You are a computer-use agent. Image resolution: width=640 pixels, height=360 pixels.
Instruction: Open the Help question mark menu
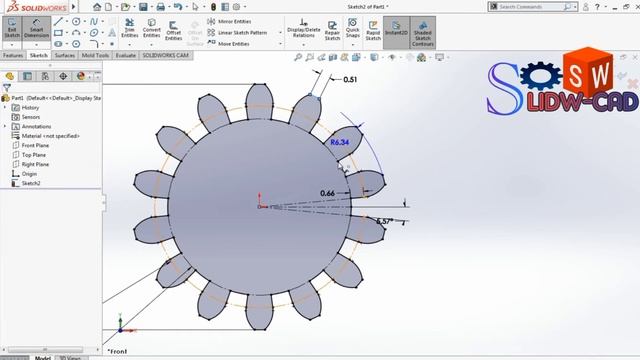598,7
